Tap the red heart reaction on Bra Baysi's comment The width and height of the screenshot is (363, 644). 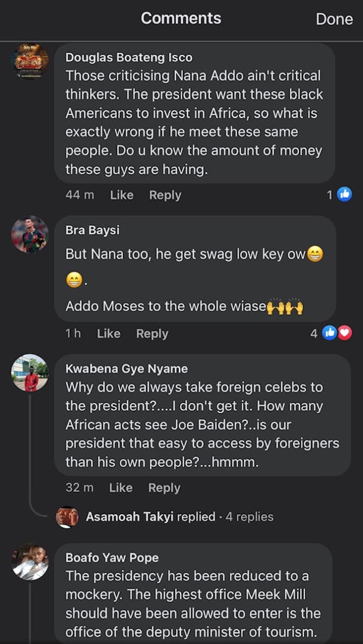(x=345, y=333)
